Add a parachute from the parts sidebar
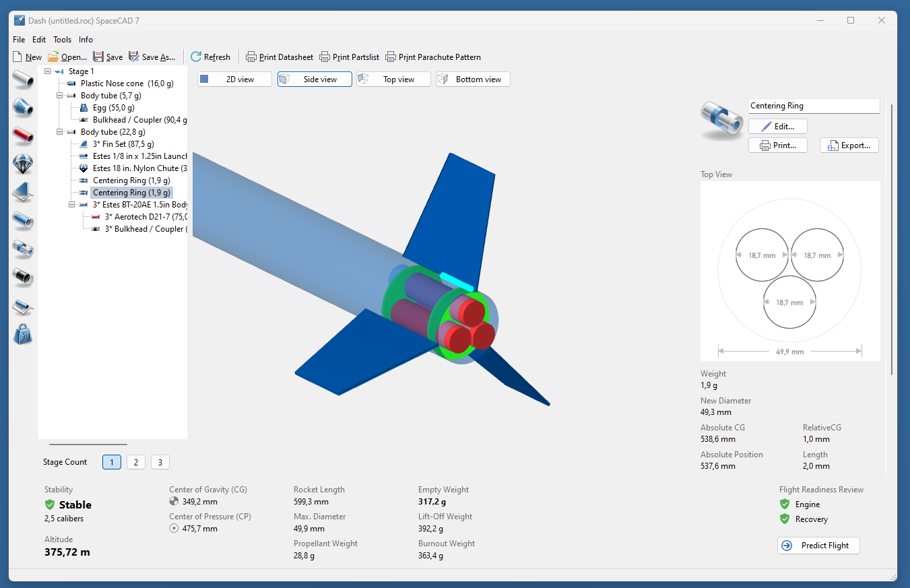Screen dimensions: 910x588 [23, 164]
